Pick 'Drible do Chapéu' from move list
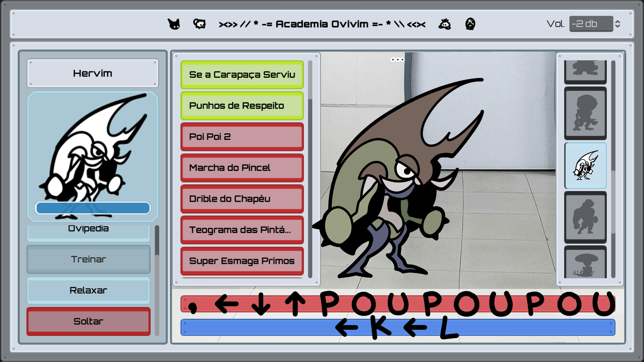644x362 pixels. click(x=242, y=199)
